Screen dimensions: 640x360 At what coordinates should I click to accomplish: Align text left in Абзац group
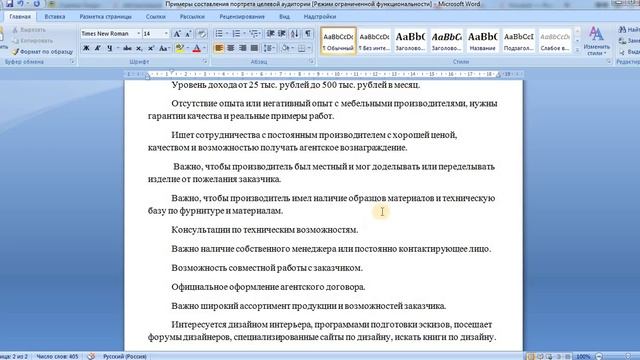(219, 48)
